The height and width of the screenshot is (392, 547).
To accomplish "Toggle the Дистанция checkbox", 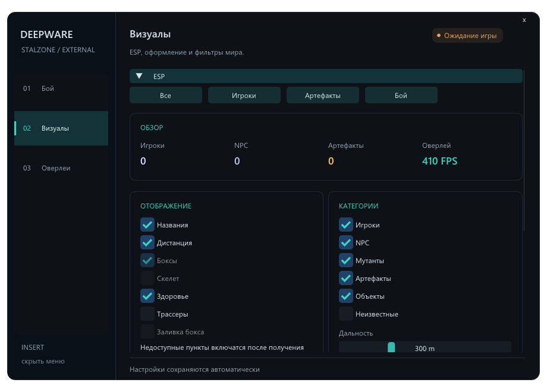I will tap(147, 242).
